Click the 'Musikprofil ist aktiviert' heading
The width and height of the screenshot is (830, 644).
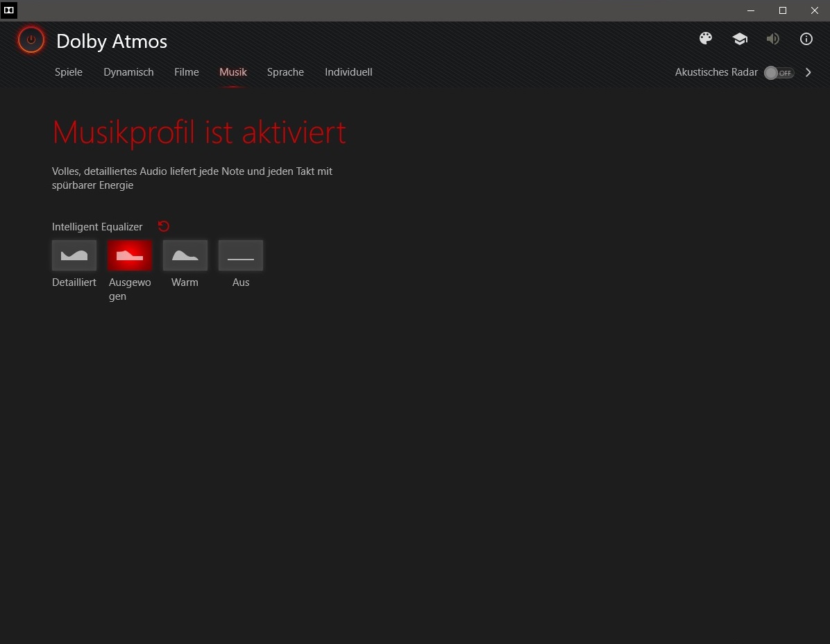tap(199, 133)
